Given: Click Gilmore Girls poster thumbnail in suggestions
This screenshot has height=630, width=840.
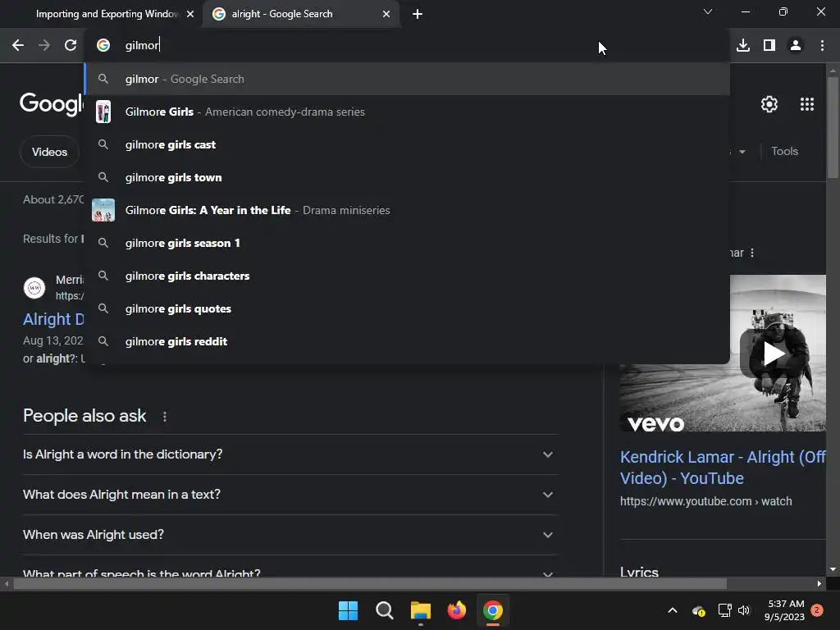Looking at the screenshot, I should point(103,112).
